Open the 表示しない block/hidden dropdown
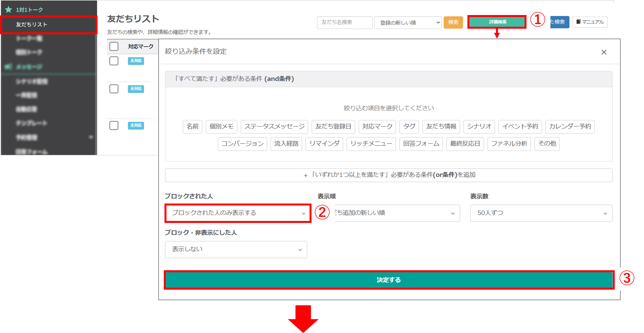 click(x=236, y=249)
